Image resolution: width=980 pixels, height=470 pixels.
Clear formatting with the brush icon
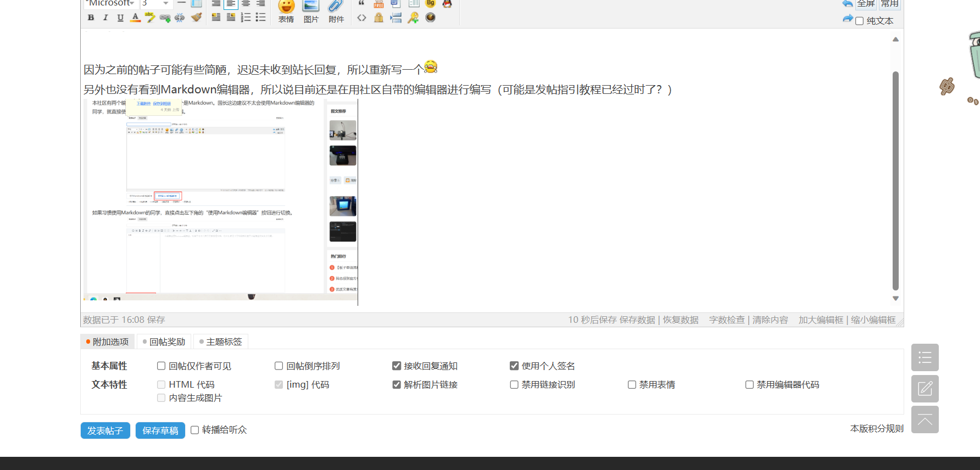coord(196,18)
